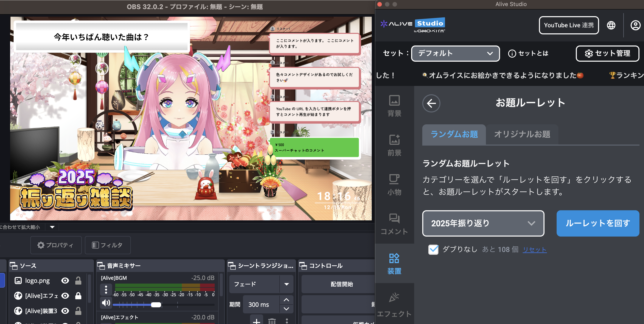
Task: Click the ルーレットを回す button
Action: [598, 223]
